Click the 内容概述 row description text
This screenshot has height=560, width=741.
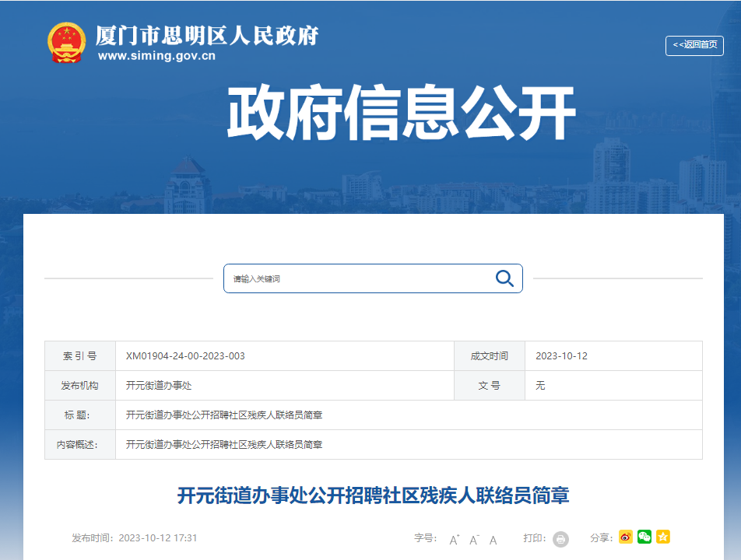tap(224, 445)
